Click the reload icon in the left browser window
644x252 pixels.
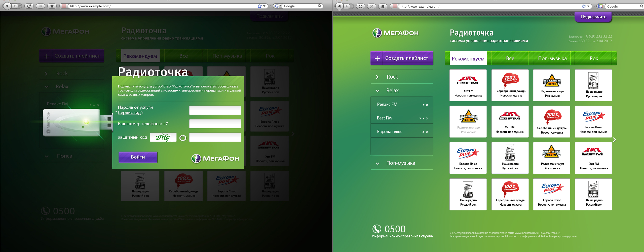29,6
